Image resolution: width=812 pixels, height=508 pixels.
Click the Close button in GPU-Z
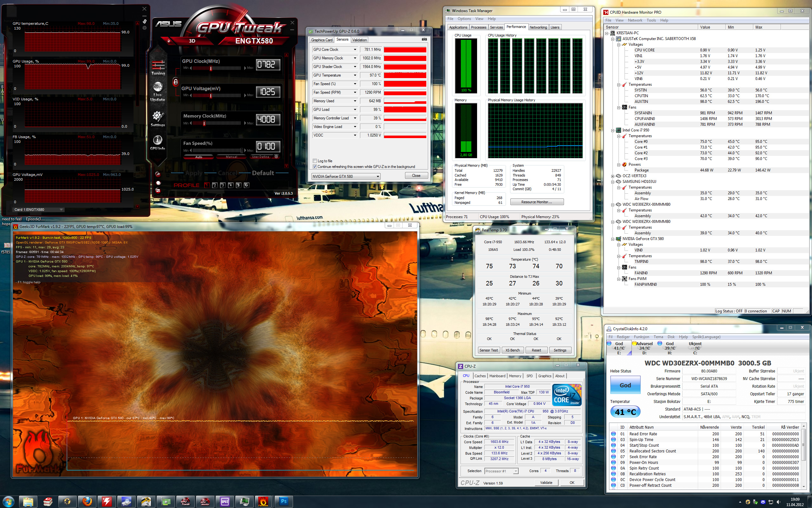point(416,175)
